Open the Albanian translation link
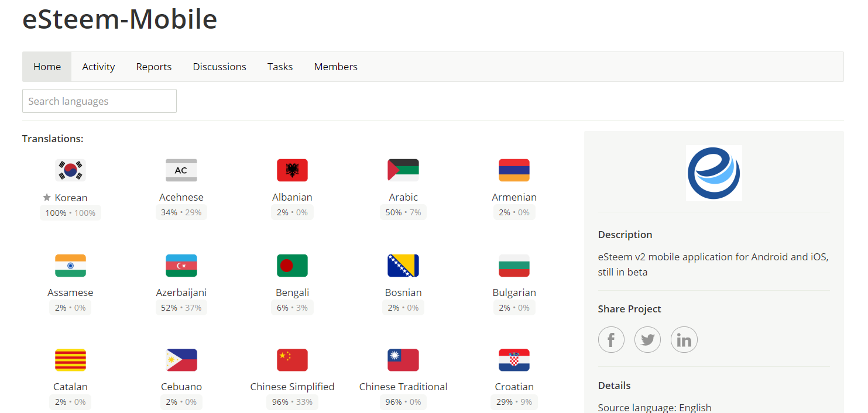The width and height of the screenshot is (868, 413). [x=292, y=197]
